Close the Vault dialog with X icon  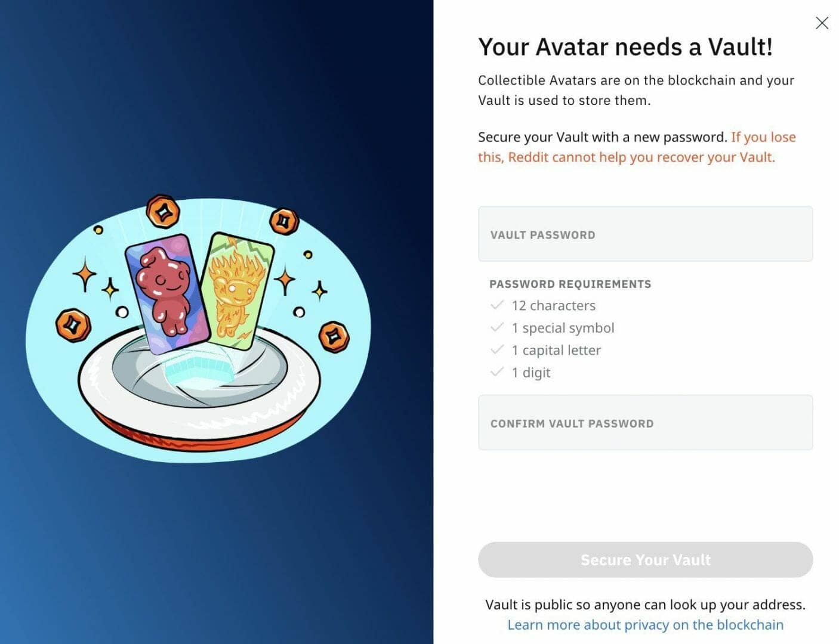click(822, 23)
